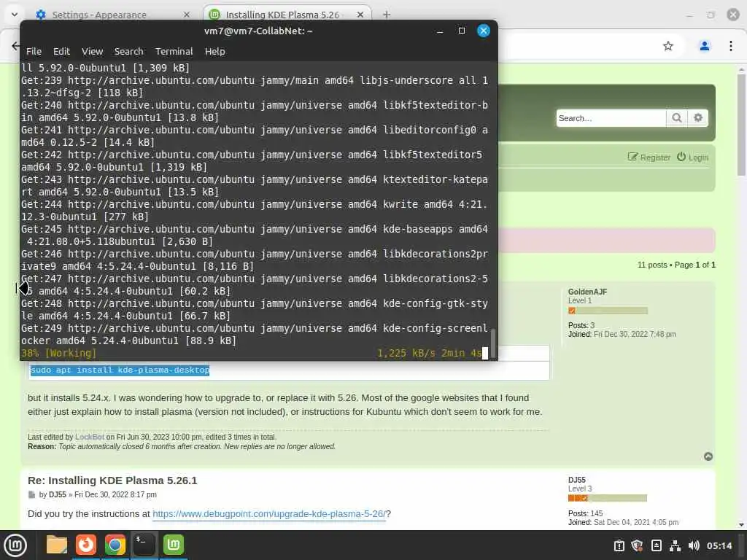
Task: Click the forum Search input field
Action: [x=611, y=118]
